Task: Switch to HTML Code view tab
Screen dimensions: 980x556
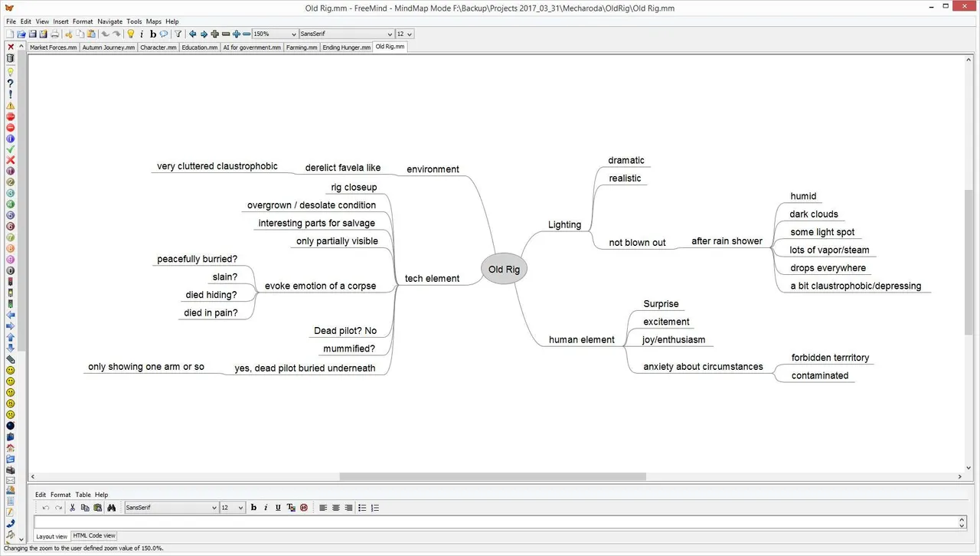Action: click(x=94, y=536)
